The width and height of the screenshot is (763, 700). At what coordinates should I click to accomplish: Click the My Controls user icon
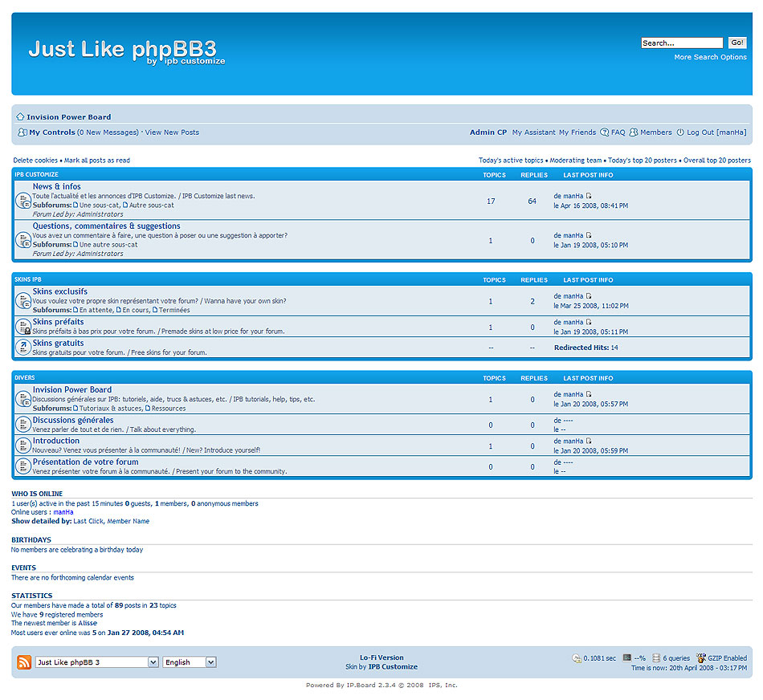pos(22,132)
